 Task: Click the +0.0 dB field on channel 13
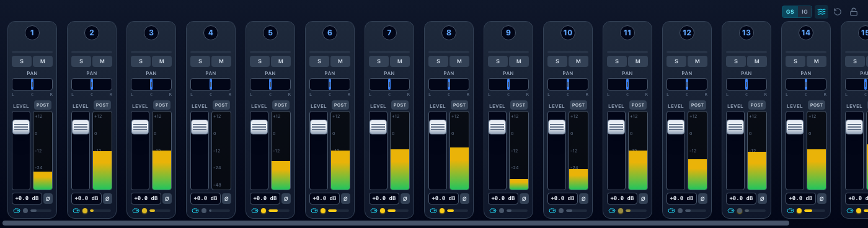pos(741,198)
